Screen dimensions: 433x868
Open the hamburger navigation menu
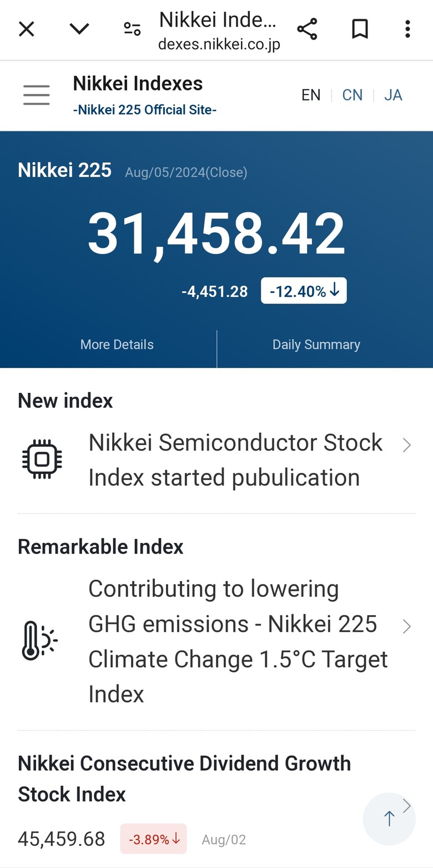37,95
